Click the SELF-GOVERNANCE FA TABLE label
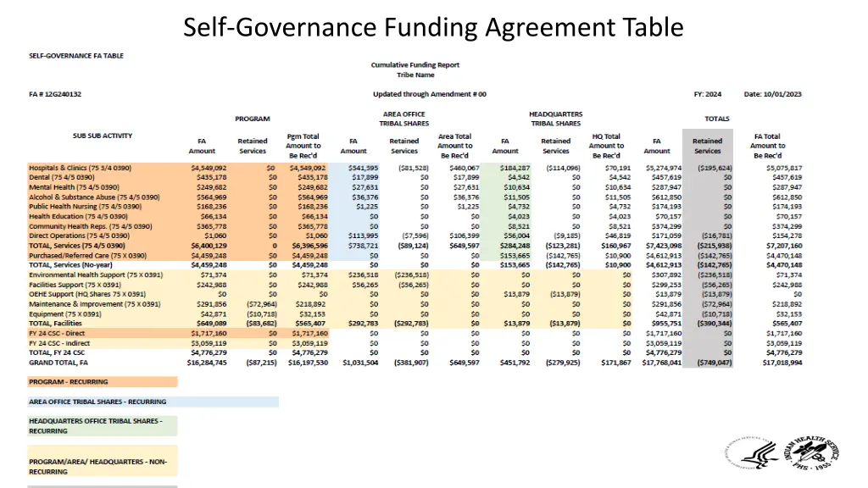The width and height of the screenshot is (868, 488). [76, 56]
